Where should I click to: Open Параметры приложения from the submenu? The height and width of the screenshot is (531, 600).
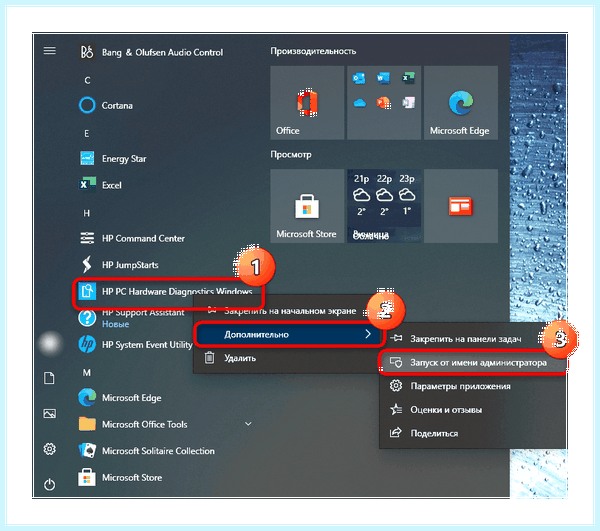pos(473,386)
